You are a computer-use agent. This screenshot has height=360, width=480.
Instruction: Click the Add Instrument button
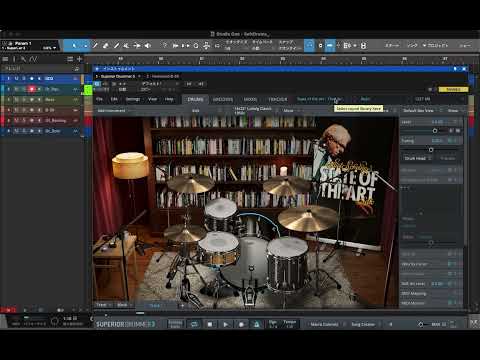111,110
